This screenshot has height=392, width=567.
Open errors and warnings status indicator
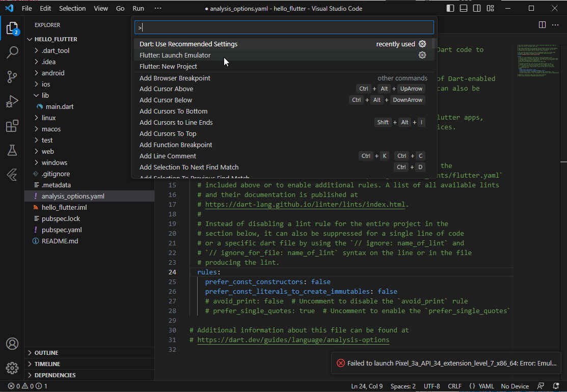coord(28,386)
